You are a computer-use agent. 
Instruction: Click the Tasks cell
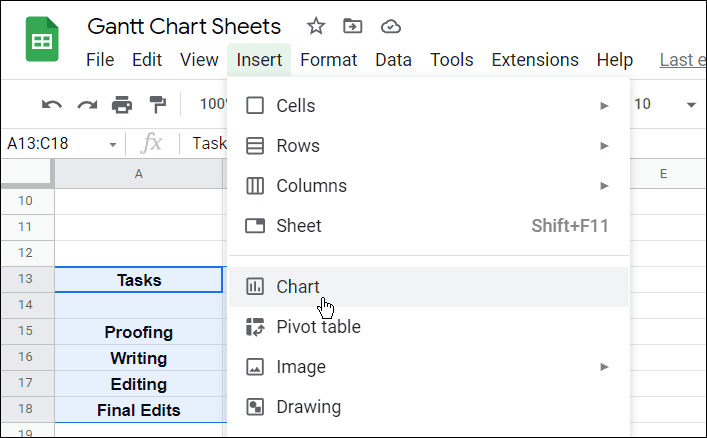(x=139, y=280)
